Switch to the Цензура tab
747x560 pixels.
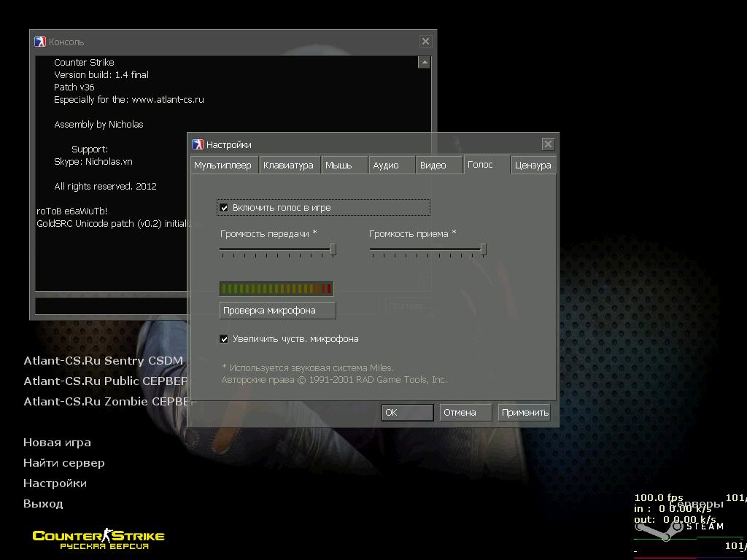(533, 166)
